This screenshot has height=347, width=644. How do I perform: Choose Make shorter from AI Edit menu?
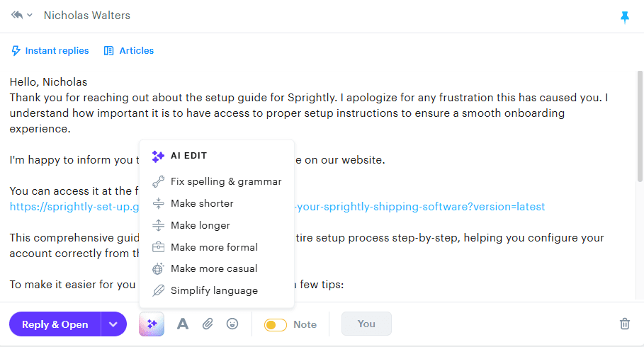coord(202,203)
